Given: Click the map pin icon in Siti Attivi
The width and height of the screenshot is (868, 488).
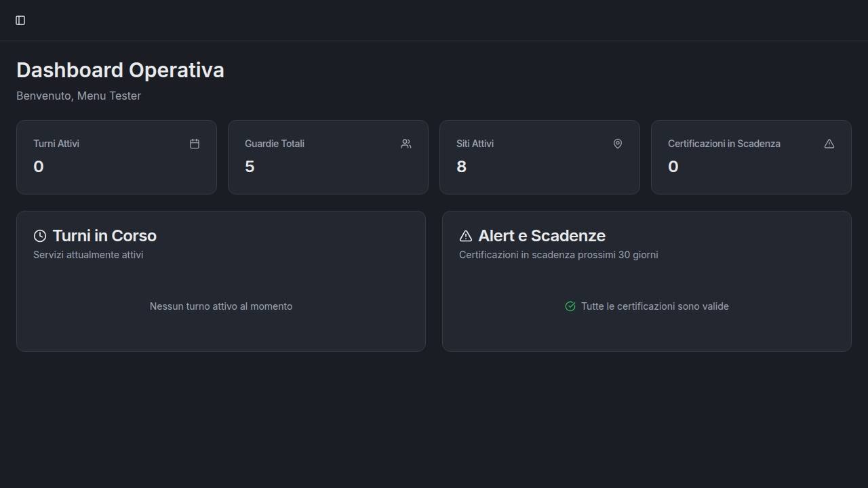Looking at the screenshot, I should point(618,144).
